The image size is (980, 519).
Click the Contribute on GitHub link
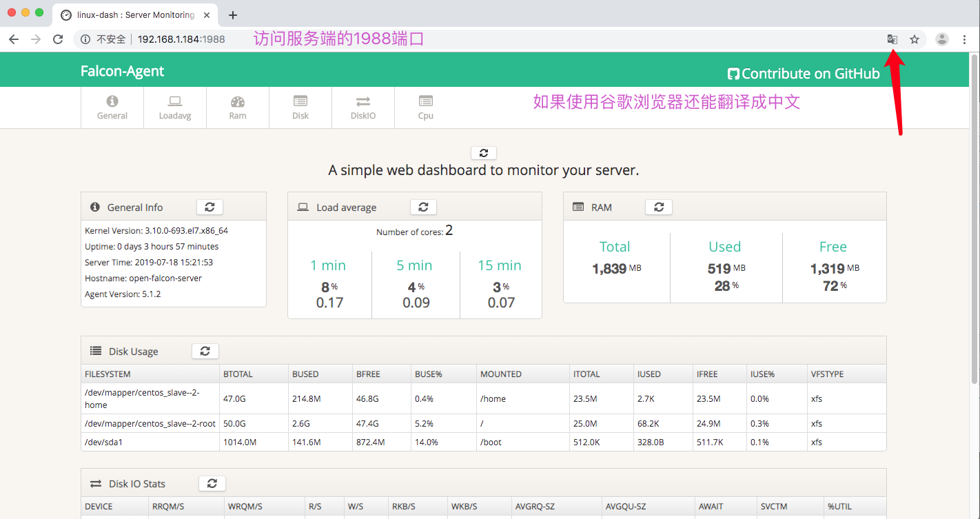coord(804,74)
